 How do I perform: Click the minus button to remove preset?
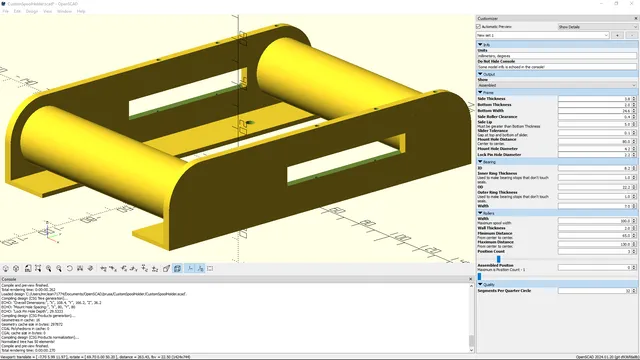point(632,36)
